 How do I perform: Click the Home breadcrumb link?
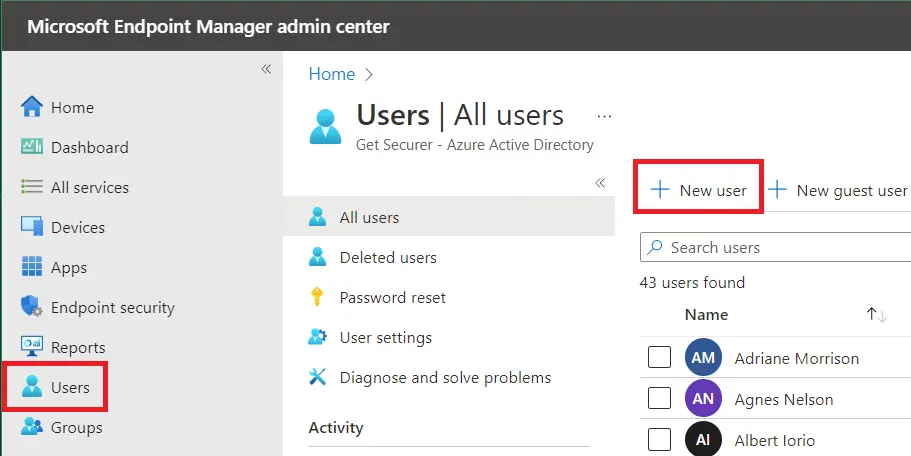(x=331, y=74)
